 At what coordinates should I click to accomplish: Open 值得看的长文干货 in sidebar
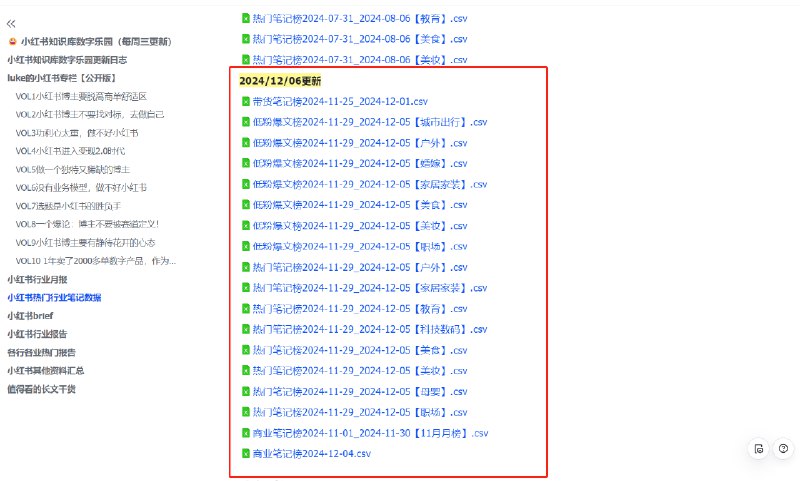coord(41,389)
